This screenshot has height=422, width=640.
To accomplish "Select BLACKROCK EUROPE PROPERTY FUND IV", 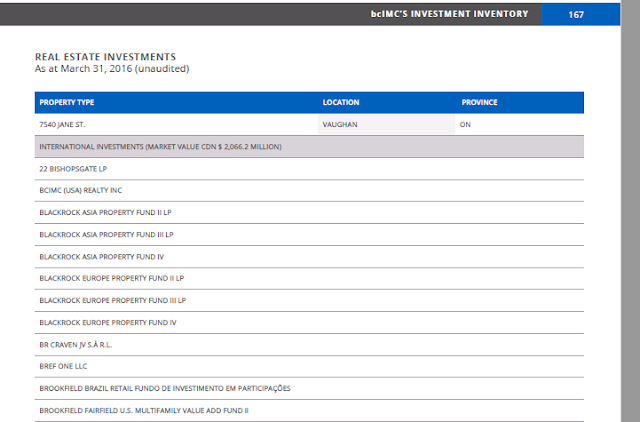I will click(309, 322).
